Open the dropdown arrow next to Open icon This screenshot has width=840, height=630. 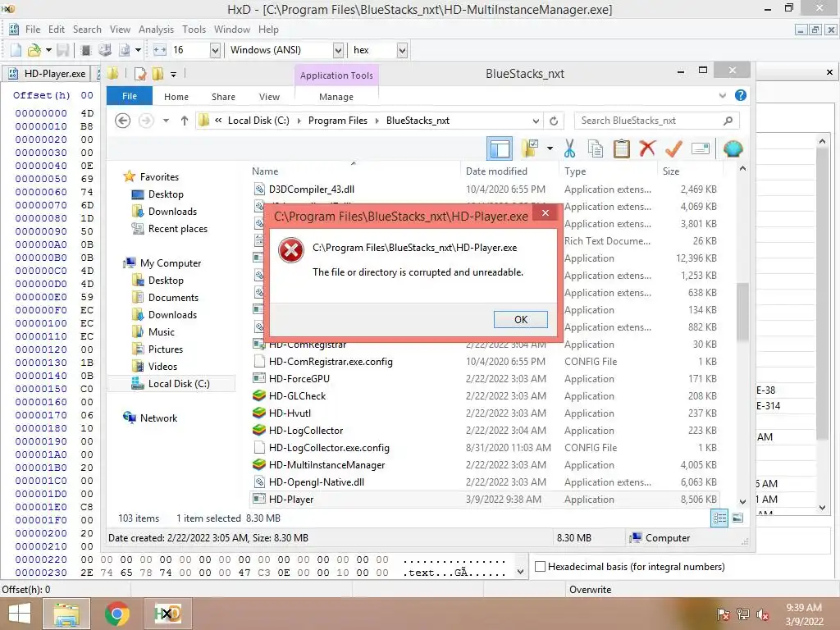[x=48, y=50]
